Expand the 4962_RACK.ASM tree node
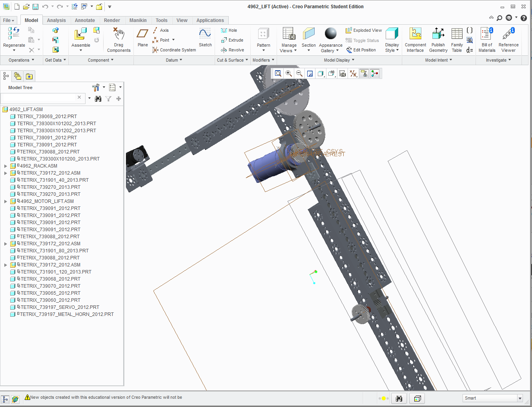The height and width of the screenshot is (407, 532). click(5, 166)
